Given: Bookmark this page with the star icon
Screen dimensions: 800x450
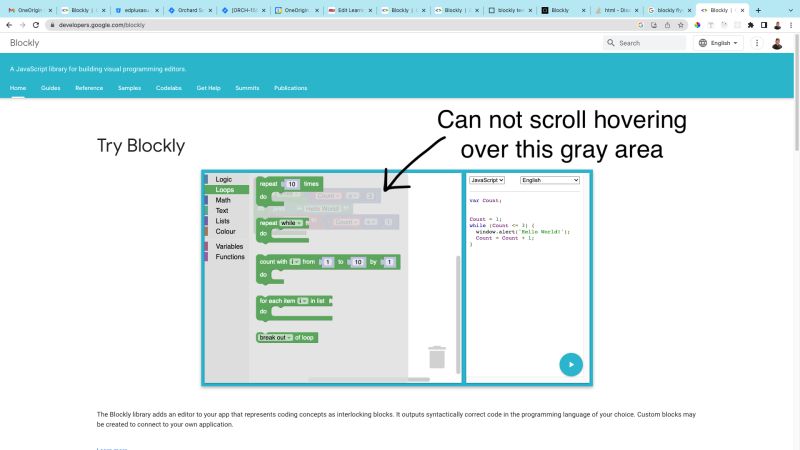Looking at the screenshot, I should coord(681,25).
